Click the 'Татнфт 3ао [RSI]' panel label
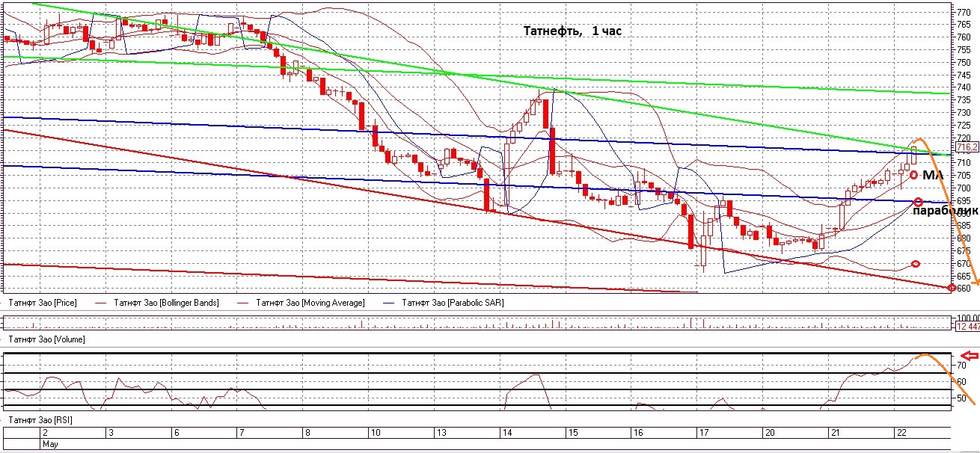The height and width of the screenshot is (453, 980). (x=39, y=422)
